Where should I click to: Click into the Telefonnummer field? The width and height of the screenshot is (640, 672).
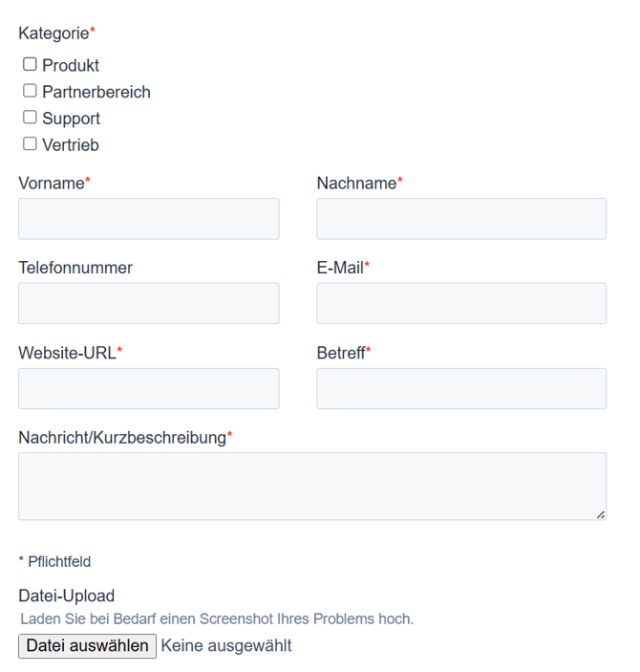149,303
